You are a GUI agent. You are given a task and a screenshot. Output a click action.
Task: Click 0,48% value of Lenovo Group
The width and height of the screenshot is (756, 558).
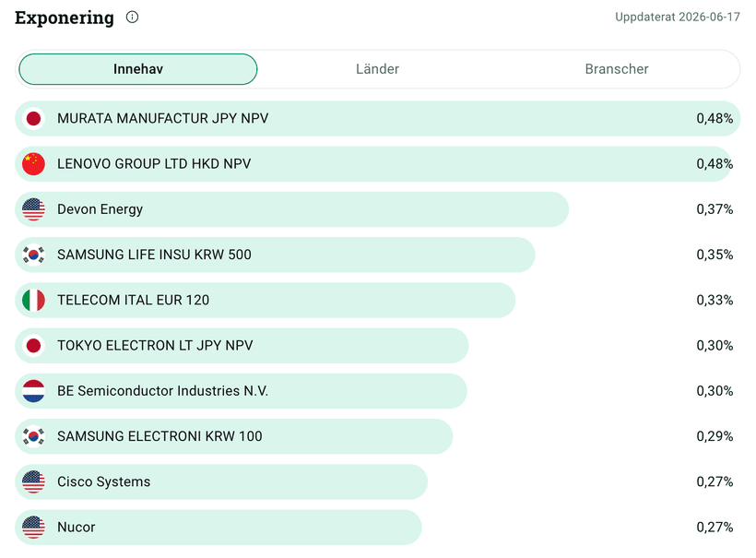(x=715, y=163)
